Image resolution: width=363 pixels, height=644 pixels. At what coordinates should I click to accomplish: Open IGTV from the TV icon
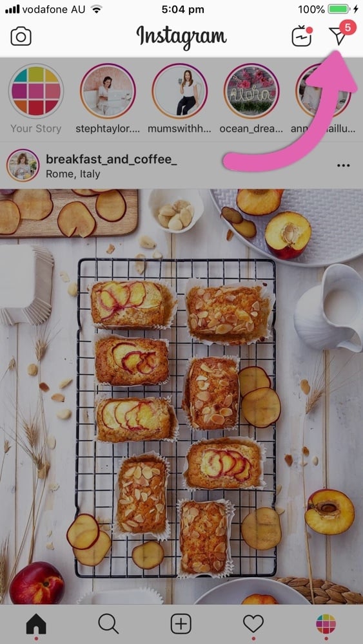302,36
